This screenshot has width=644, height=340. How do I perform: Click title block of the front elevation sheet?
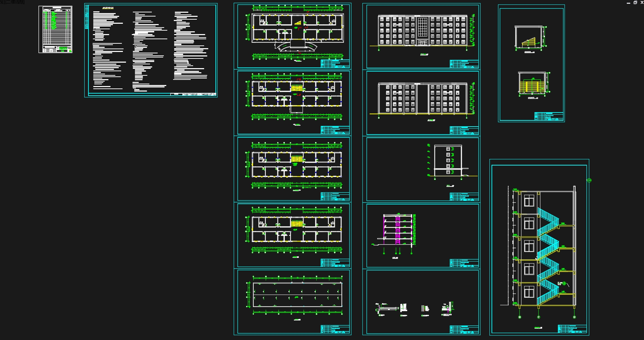tap(464, 64)
